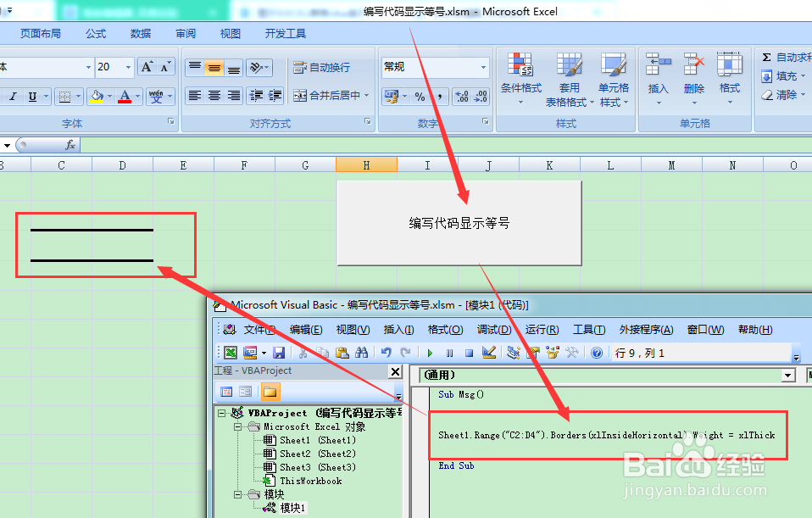Image resolution: width=812 pixels, height=518 pixels.
Task: Collapse the 模块 folder in project tree
Action: coord(237,494)
